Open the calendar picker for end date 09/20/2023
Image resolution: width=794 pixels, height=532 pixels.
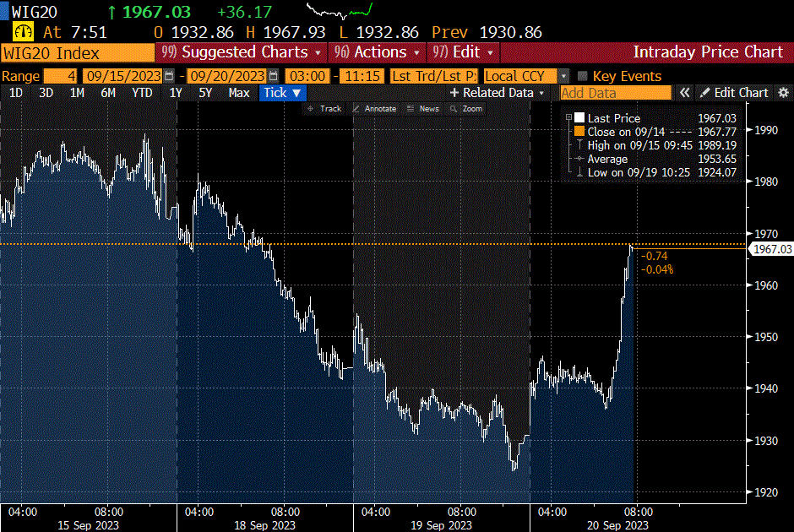pos(274,76)
